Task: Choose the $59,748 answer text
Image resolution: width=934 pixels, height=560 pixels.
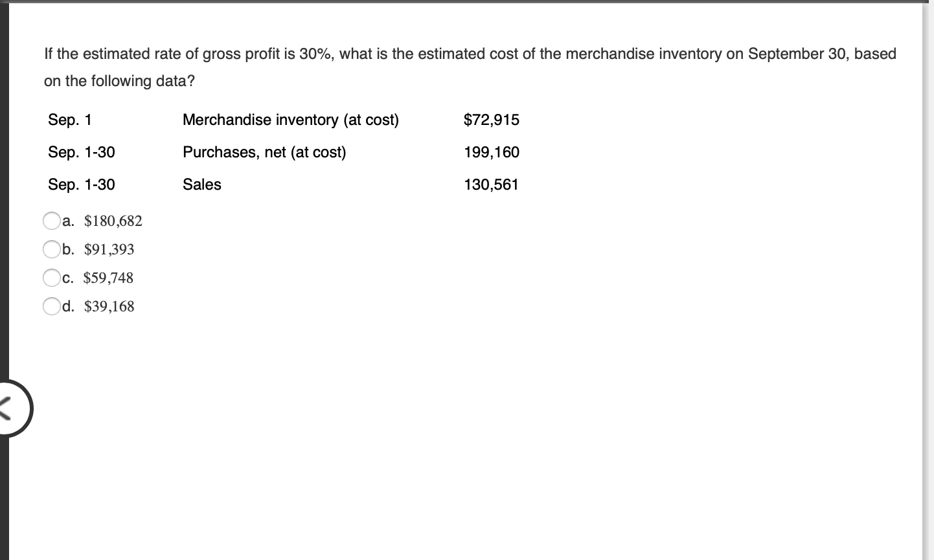Action: 108,277
